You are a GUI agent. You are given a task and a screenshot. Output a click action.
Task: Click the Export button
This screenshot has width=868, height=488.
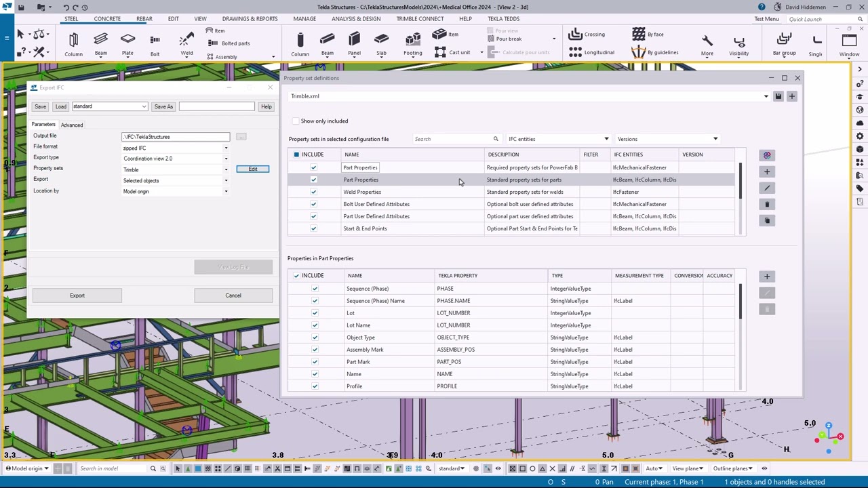tap(77, 296)
